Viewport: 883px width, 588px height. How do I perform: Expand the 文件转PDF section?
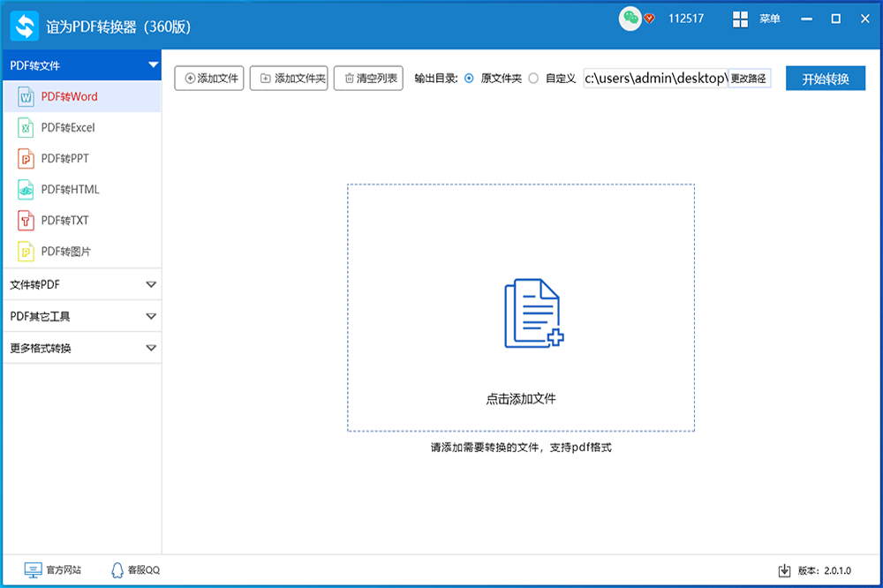151,285
